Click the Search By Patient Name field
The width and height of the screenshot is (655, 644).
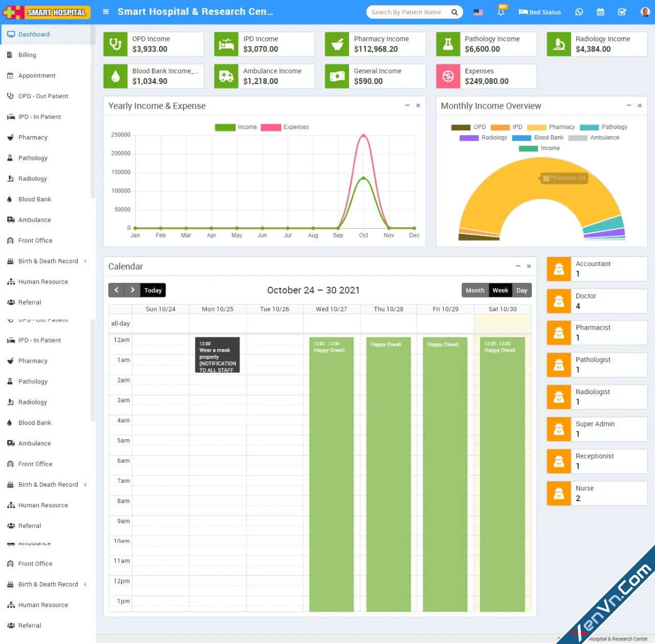click(x=407, y=12)
